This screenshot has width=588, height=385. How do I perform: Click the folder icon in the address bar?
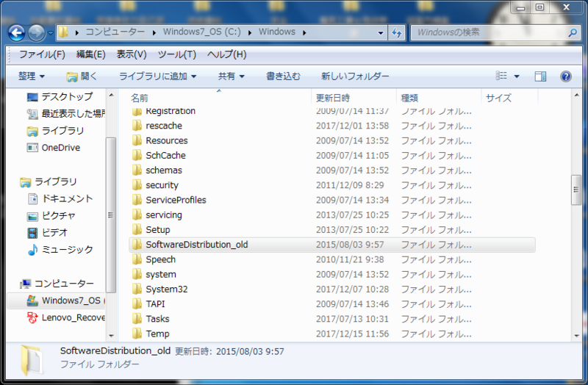click(x=63, y=32)
